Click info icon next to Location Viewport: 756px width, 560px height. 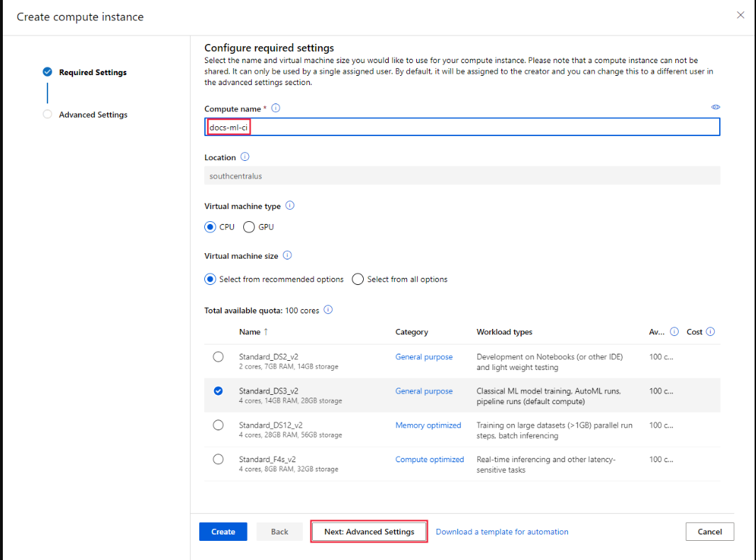click(x=245, y=157)
